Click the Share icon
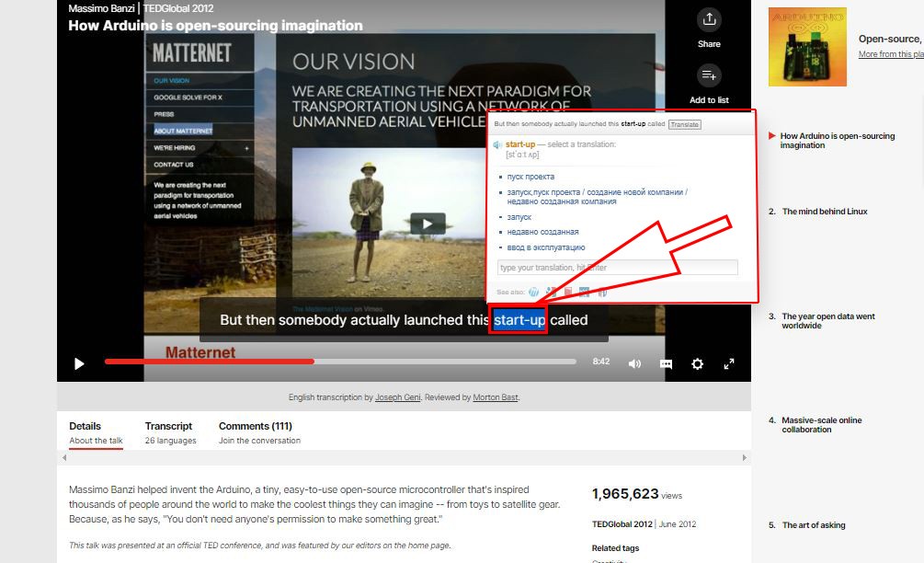 [x=709, y=19]
